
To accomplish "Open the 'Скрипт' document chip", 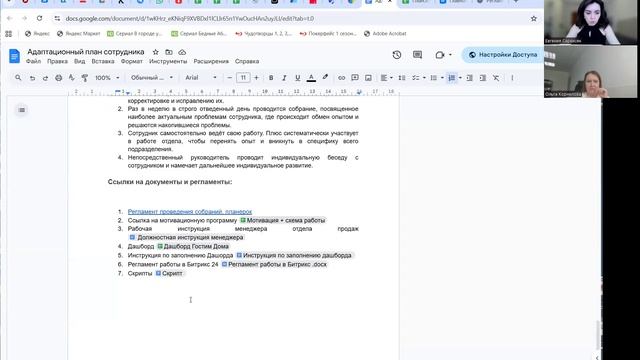I will tap(169, 273).
